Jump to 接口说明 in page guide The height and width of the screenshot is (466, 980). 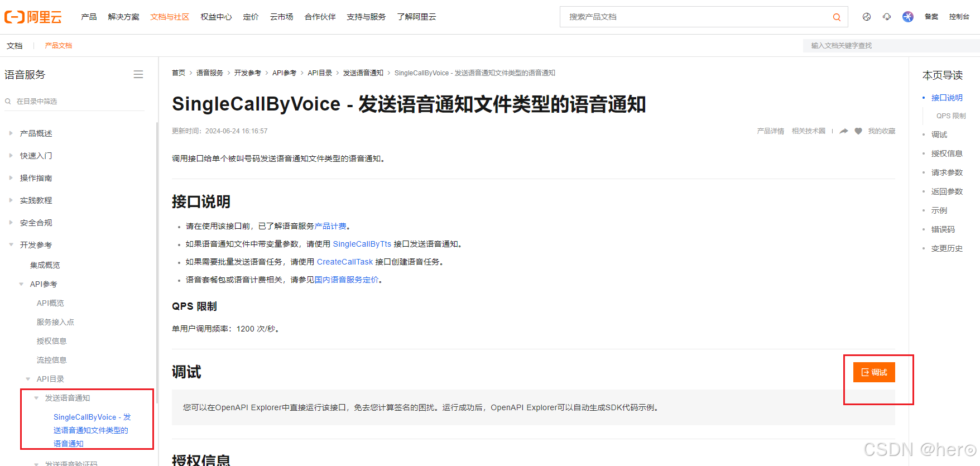tap(947, 98)
